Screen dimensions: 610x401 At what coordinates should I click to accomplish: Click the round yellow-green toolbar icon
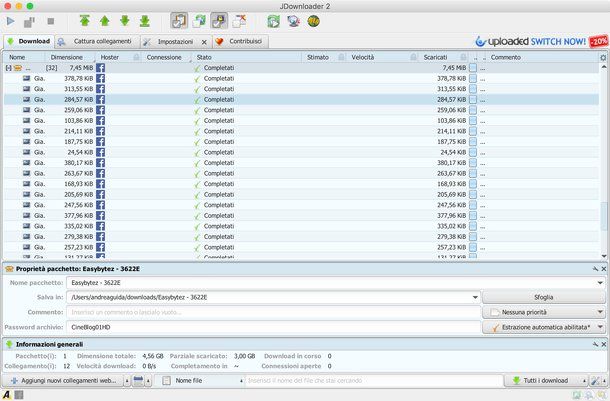(x=314, y=21)
